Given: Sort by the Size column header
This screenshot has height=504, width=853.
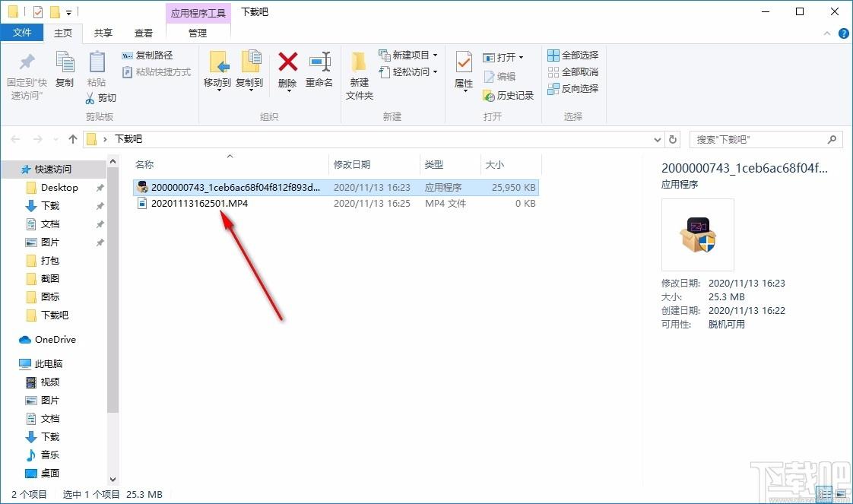Looking at the screenshot, I should [x=511, y=164].
